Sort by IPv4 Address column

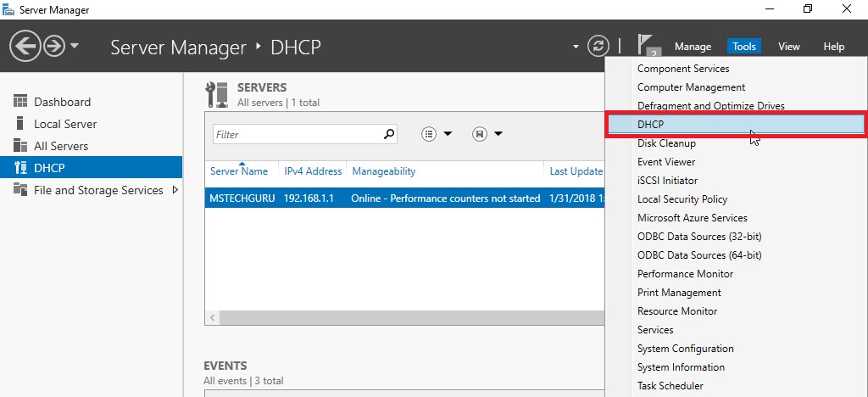click(x=313, y=171)
